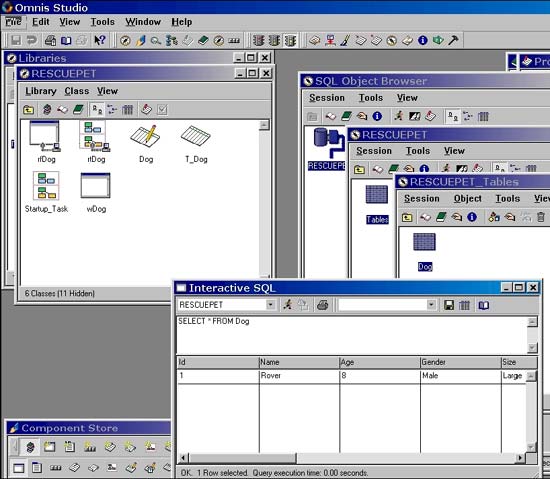The width and height of the screenshot is (550, 479).
Task: Click the blue info icon in SQL Object Browser toolbar
Action: click(x=377, y=116)
